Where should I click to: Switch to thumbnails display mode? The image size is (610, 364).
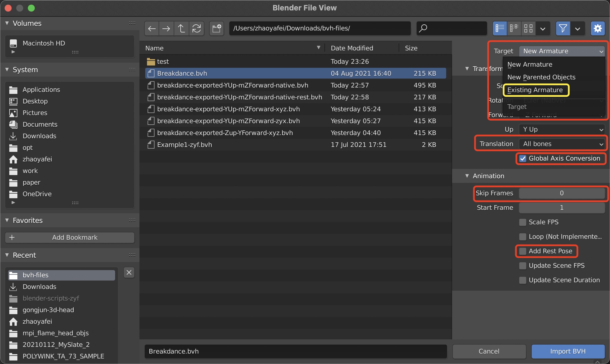pyautogui.click(x=528, y=28)
